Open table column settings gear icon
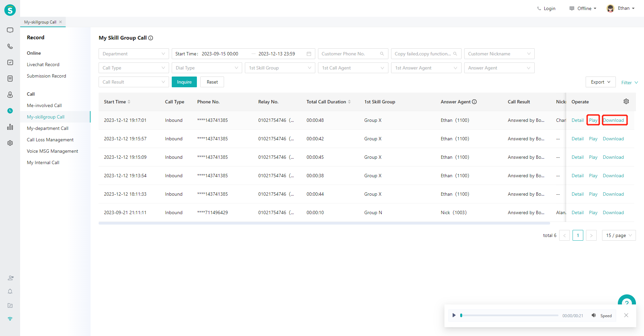 click(x=626, y=101)
